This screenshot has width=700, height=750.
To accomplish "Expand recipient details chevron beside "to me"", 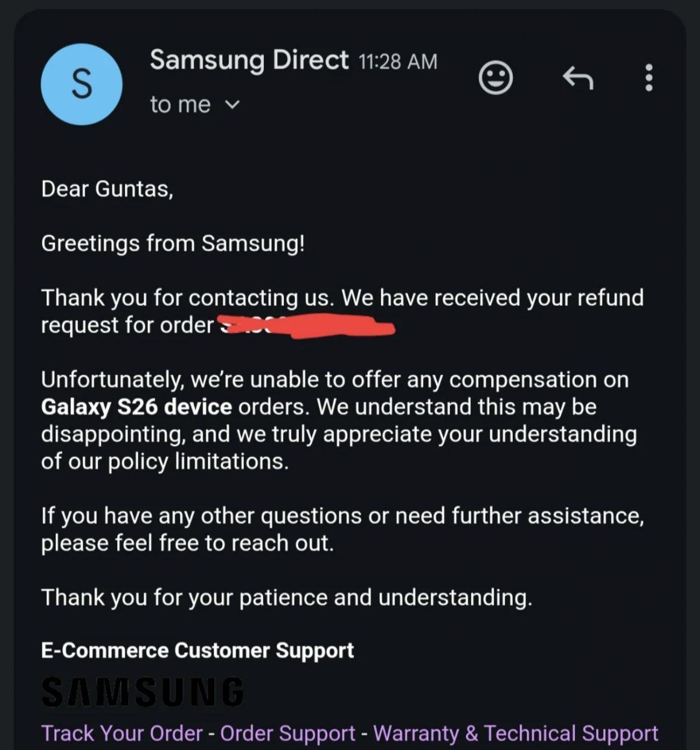I will [x=232, y=105].
